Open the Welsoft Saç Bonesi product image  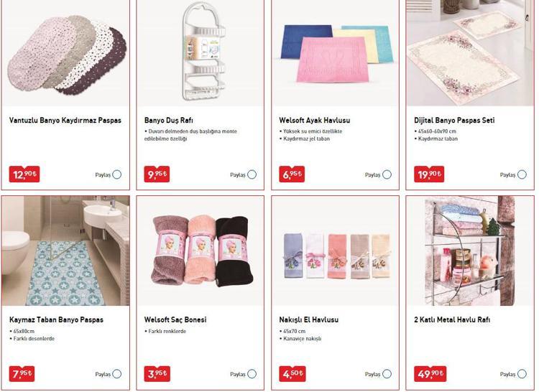[x=202, y=251]
